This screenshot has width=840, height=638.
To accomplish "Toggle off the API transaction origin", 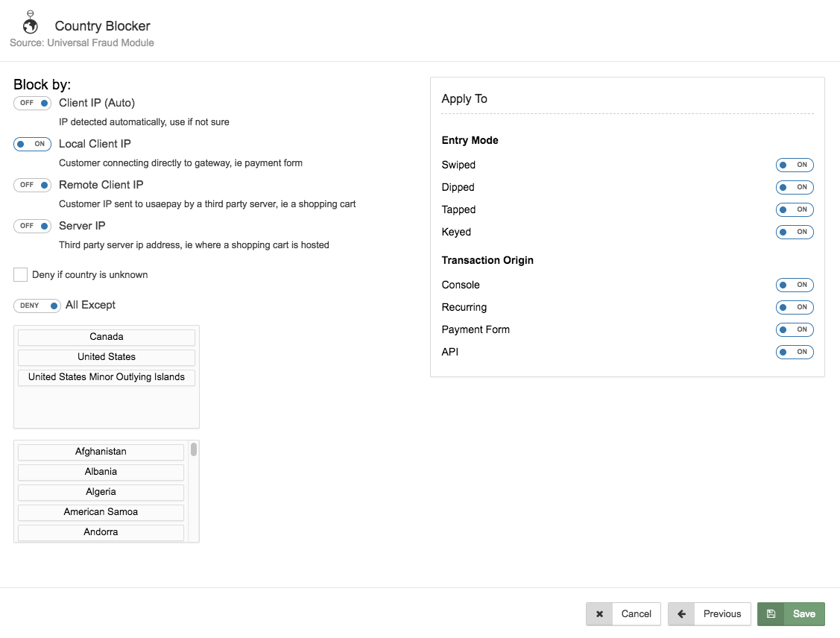I will pos(794,352).
